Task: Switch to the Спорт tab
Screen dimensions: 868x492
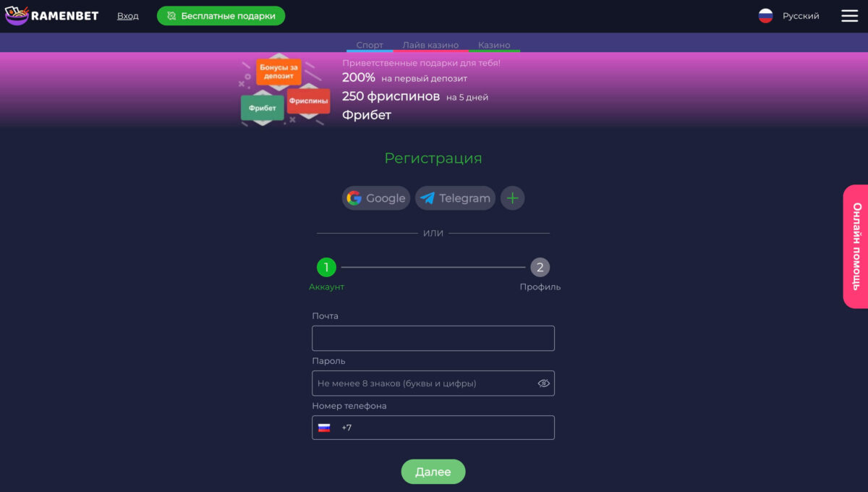Action: tap(370, 45)
